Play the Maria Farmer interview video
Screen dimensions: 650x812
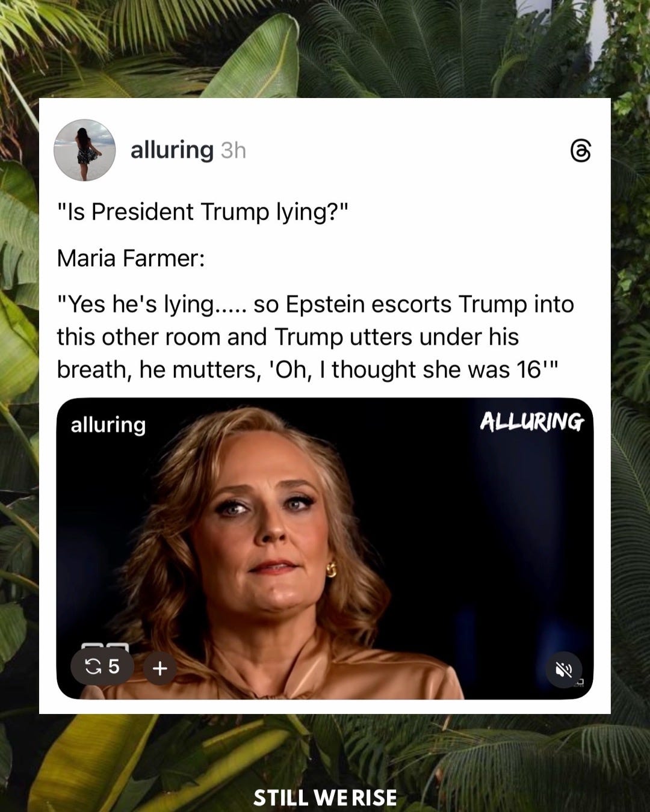(325, 548)
